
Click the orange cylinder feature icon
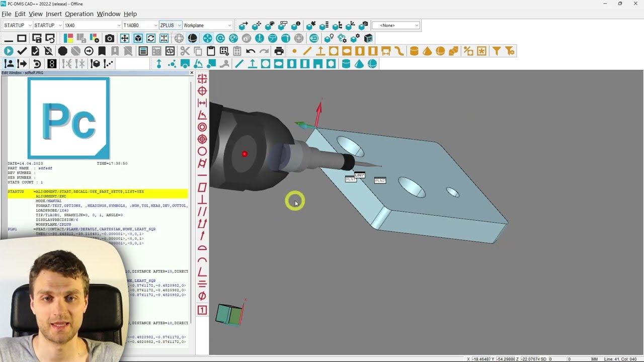click(x=414, y=51)
